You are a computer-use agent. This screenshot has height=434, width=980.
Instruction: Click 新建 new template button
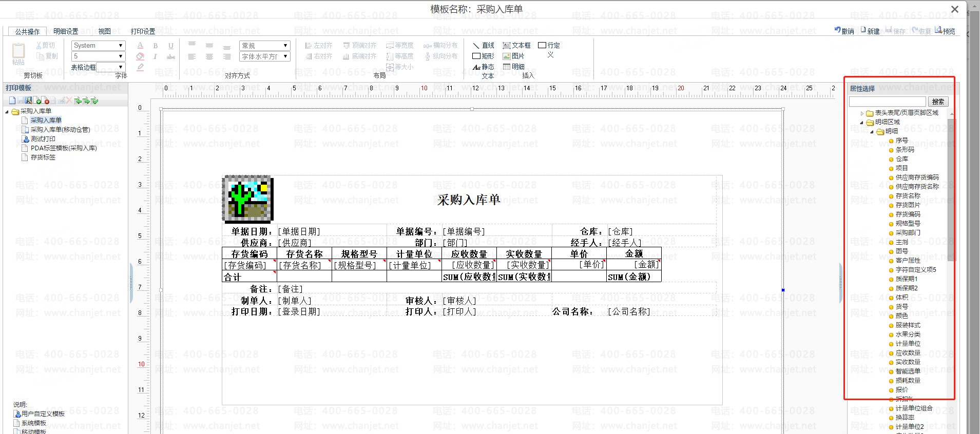tap(870, 31)
